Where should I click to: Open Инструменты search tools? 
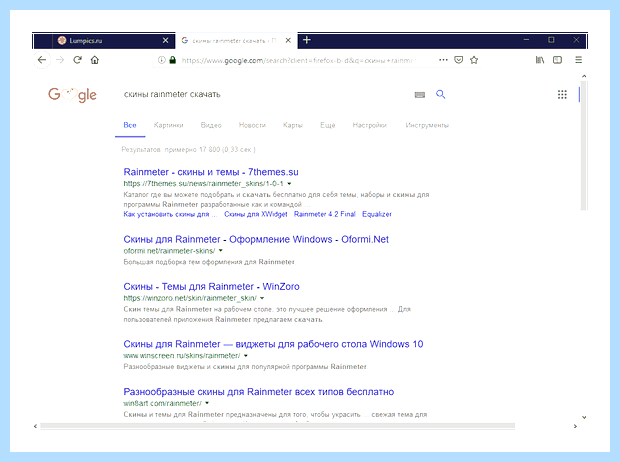click(427, 125)
